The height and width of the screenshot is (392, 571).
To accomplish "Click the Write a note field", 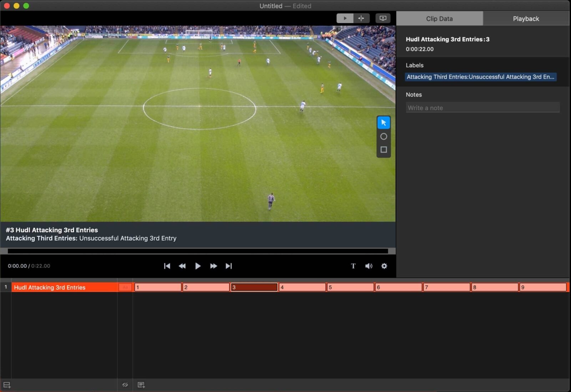I will click(482, 107).
